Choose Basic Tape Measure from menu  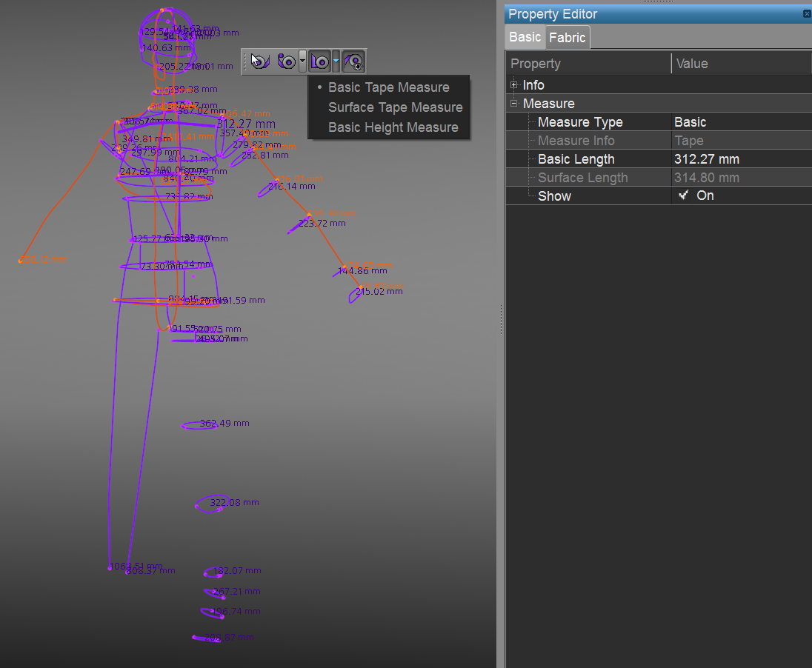click(388, 87)
